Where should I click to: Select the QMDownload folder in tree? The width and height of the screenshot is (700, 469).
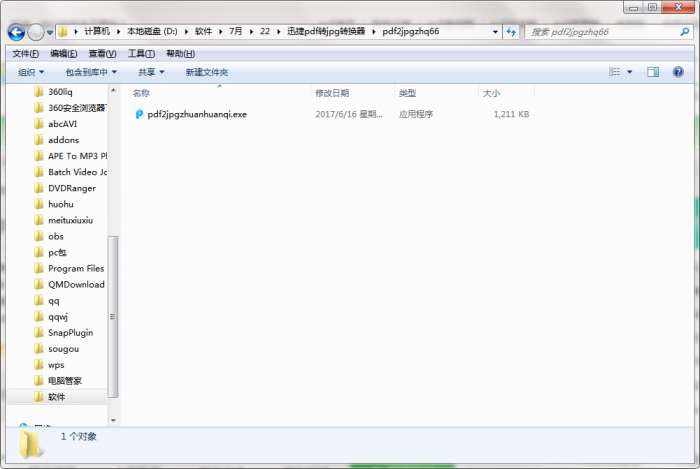tap(76, 285)
